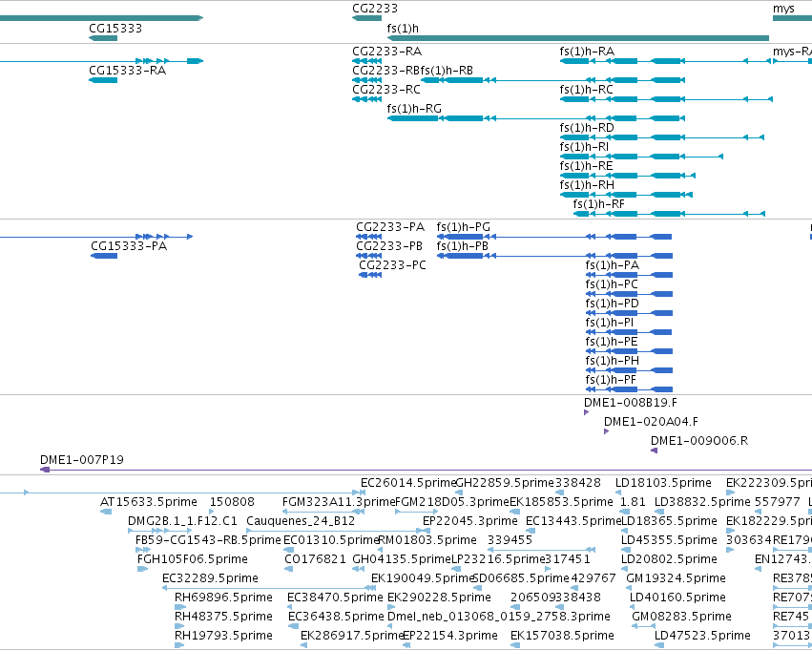The height and width of the screenshot is (650, 812).
Task: Click transcript label fs(1)h-RC
Action: (x=586, y=90)
